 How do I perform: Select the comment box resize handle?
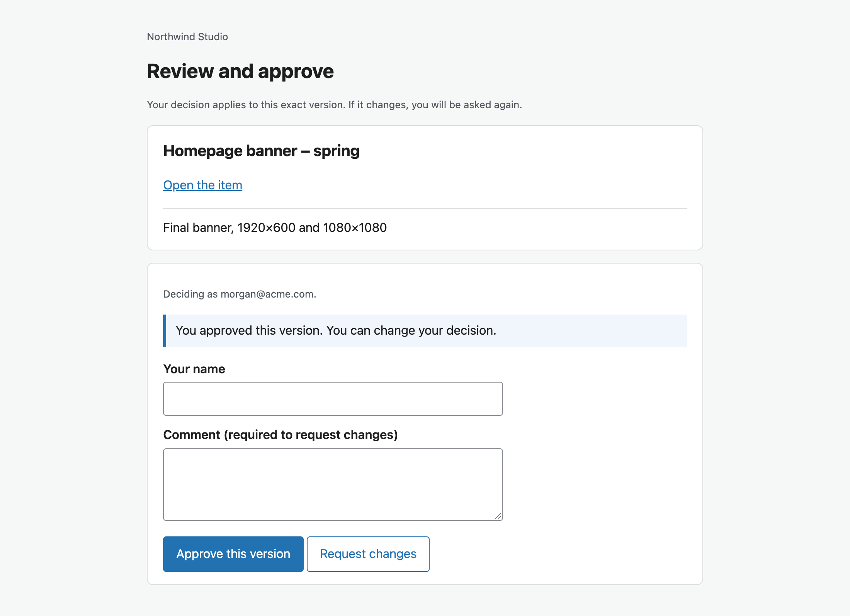(498, 516)
